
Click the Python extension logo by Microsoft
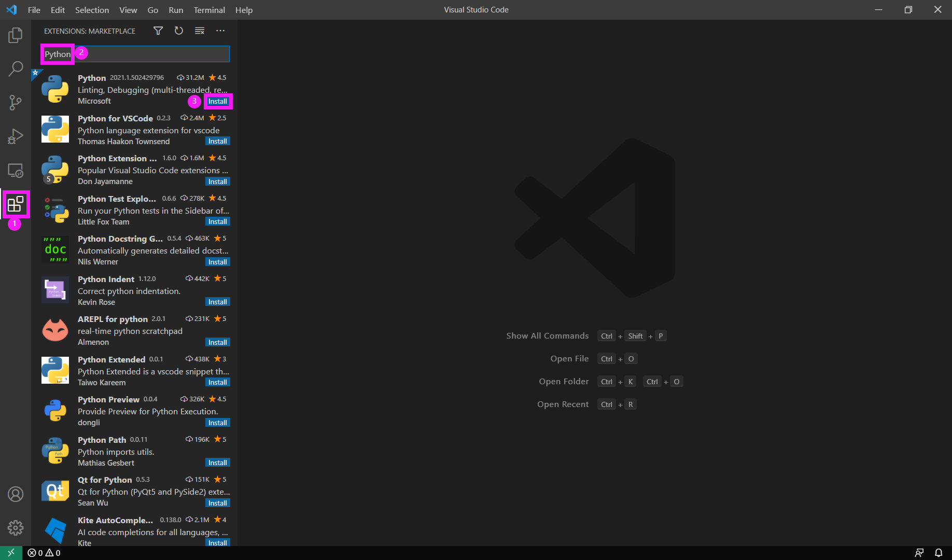55,89
